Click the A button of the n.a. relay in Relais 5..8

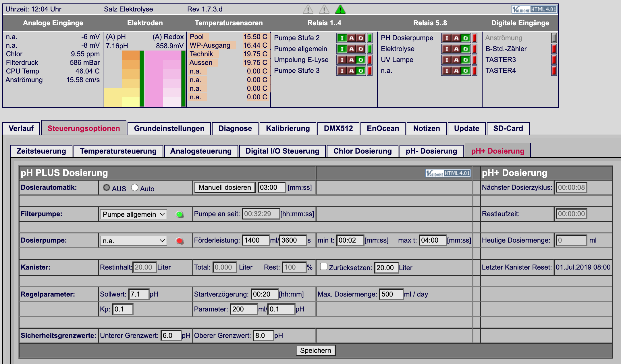(456, 71)
